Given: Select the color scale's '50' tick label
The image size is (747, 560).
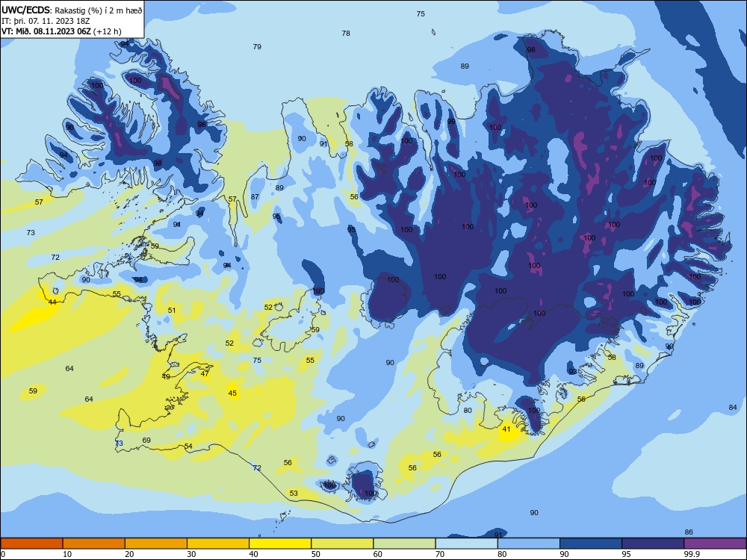Looking at the screenshot, I should point(316,554).
